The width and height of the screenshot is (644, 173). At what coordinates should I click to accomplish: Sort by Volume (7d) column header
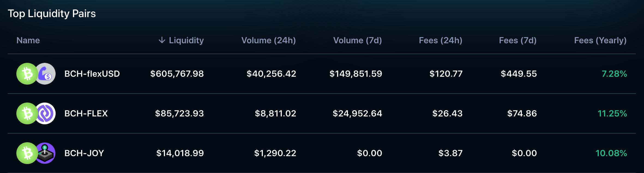pyautogui.click(x=357, y=40)
